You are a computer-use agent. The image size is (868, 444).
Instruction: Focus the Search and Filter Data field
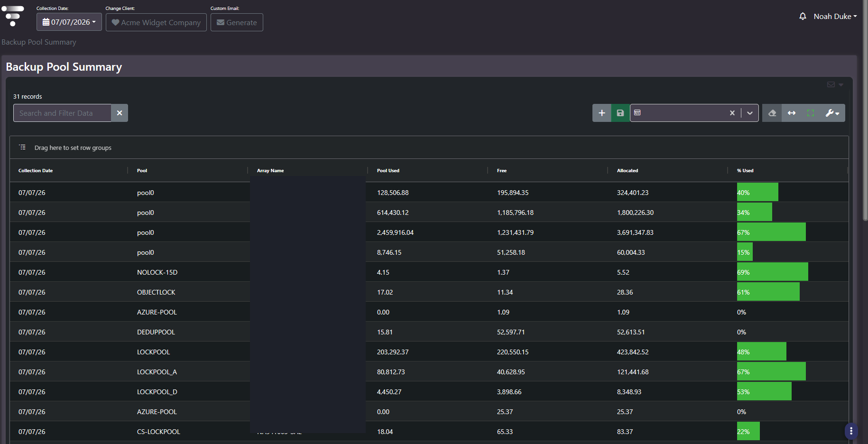coord(62,113)
